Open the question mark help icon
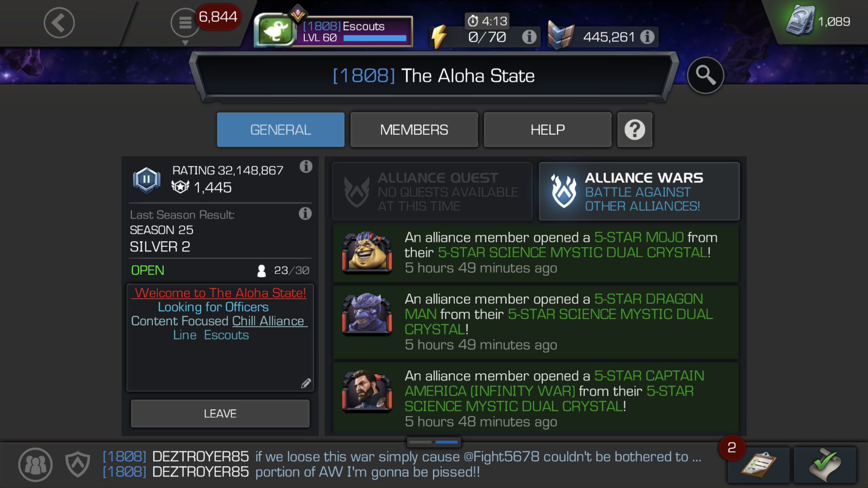The width and height of the screenshot is (868, 488). tap(635, 130)
